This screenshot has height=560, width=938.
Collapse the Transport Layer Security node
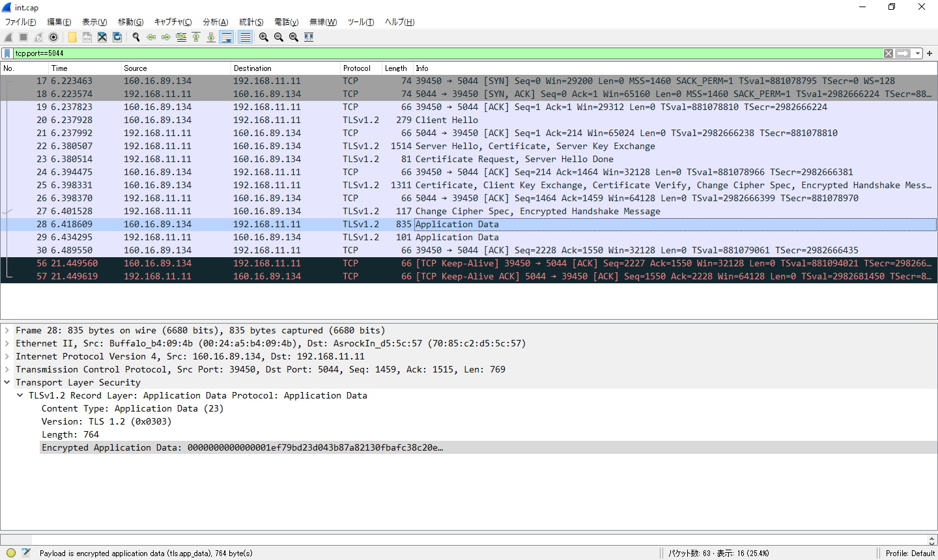(7, 383)
